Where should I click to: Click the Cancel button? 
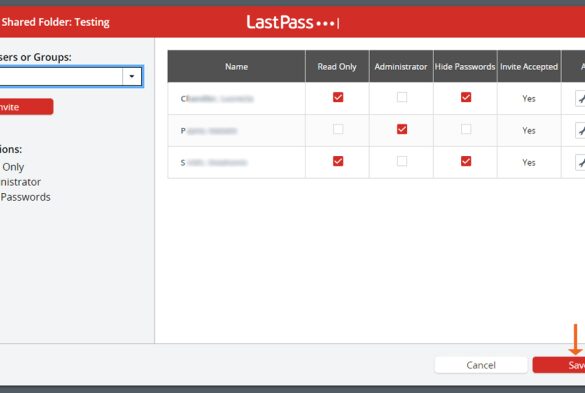[481, 365]
